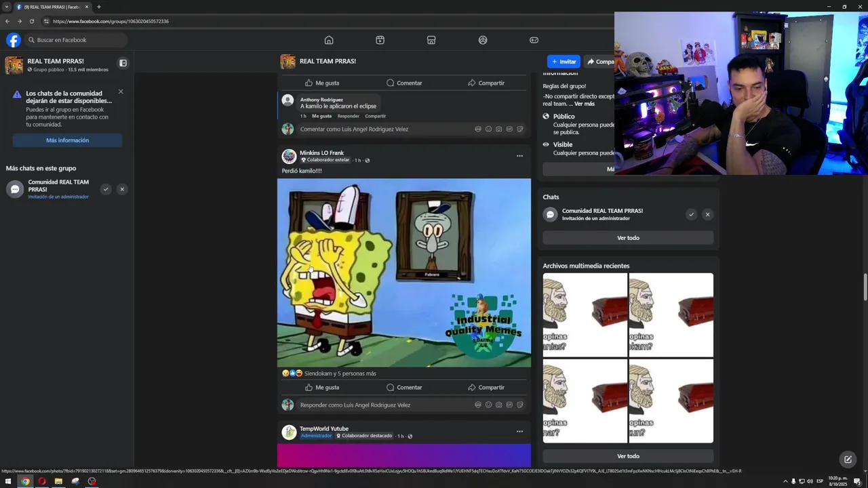Open a new browser tab
Image resolution: width=868 pixels, height=488 pixels.
point(99,7)
